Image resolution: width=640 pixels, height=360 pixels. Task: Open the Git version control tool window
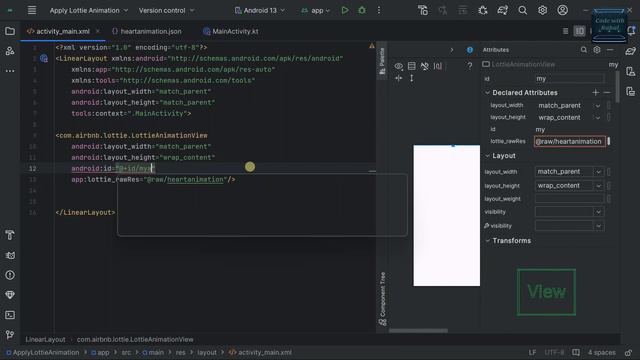tap(10, 335)
